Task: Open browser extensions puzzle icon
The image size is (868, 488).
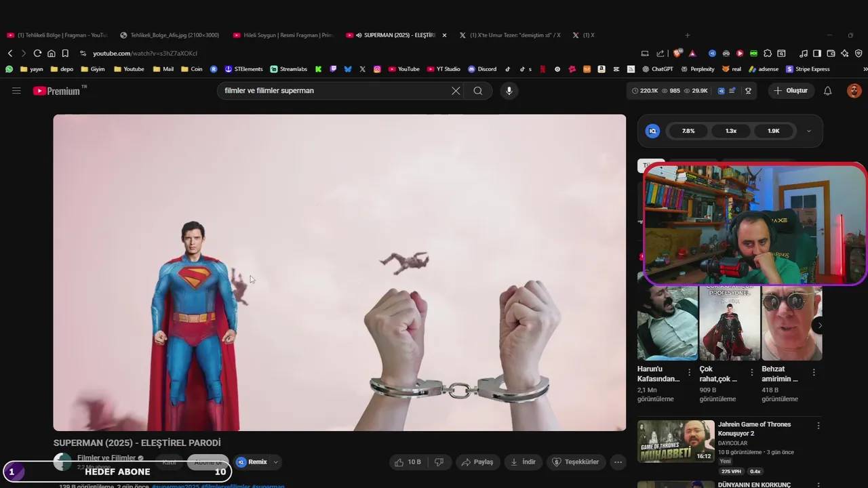Action: (x=768, y=54)
